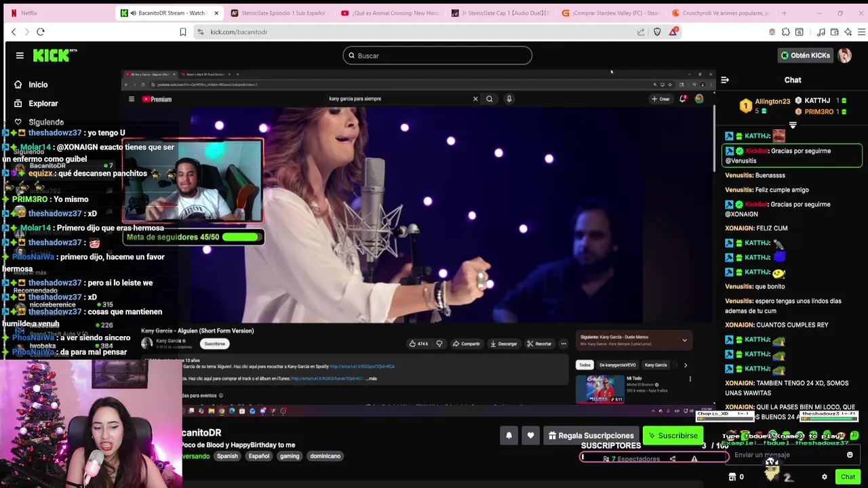Close the BacanitoDR Stream tab
The image size is (868, 488).
[x=216, y=13]
